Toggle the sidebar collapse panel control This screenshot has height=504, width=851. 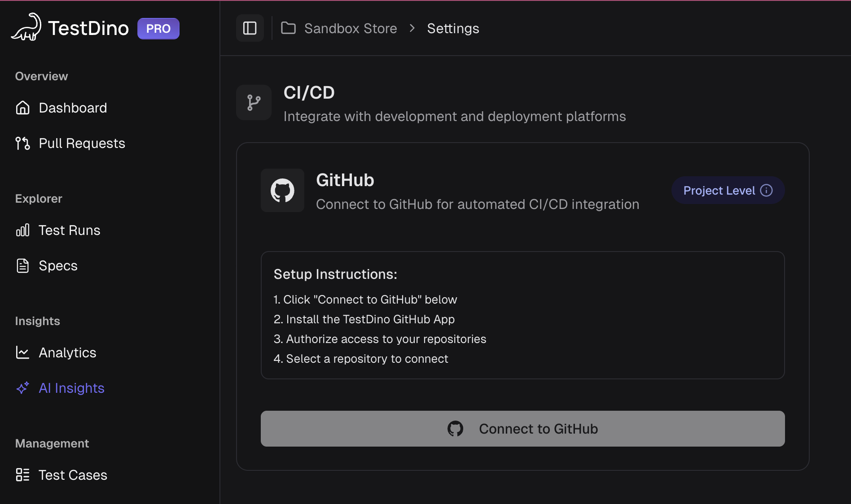tap(250, 28)
